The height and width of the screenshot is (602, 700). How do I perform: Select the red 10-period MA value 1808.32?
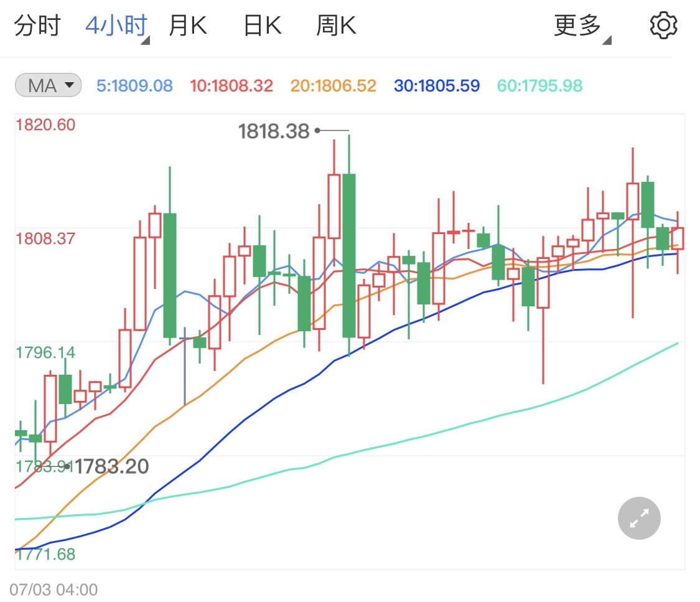231,85
